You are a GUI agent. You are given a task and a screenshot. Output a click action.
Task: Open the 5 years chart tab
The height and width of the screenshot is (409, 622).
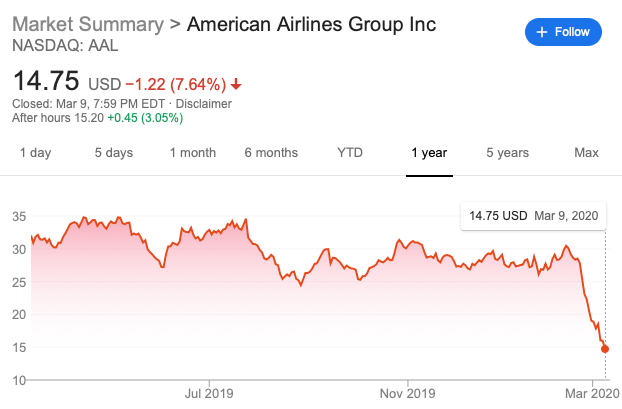(x=508, y=153)
